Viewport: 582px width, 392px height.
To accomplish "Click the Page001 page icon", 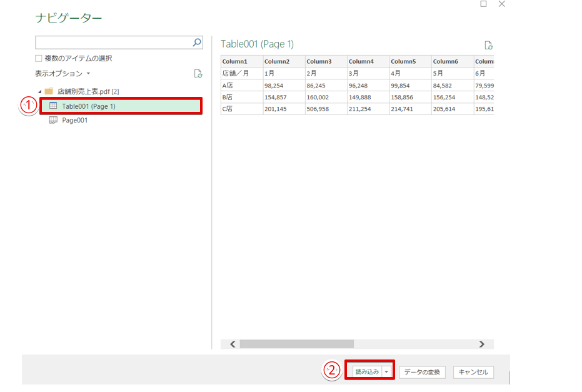I will [54, 119].
